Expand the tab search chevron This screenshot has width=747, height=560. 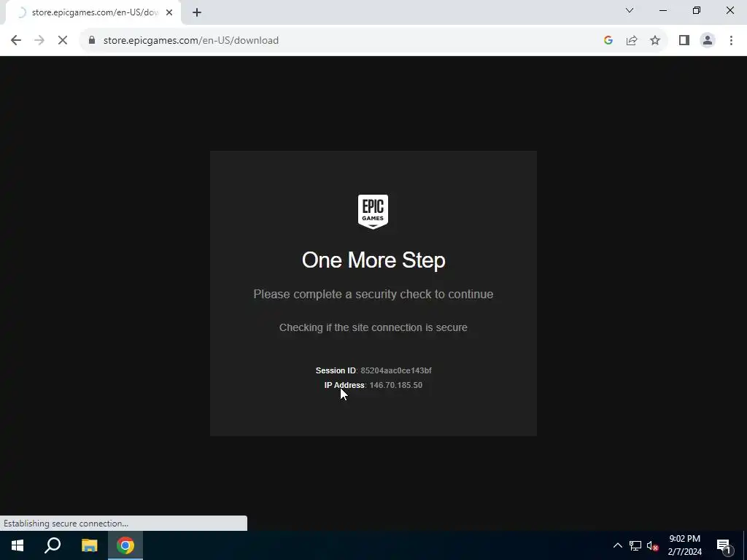click(630, 10)
